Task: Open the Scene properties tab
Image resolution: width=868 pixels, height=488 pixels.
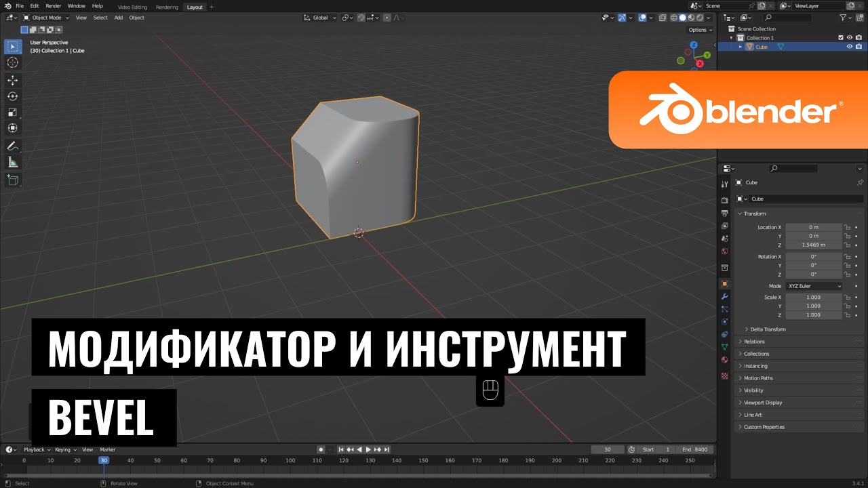Action: point(724,239)
